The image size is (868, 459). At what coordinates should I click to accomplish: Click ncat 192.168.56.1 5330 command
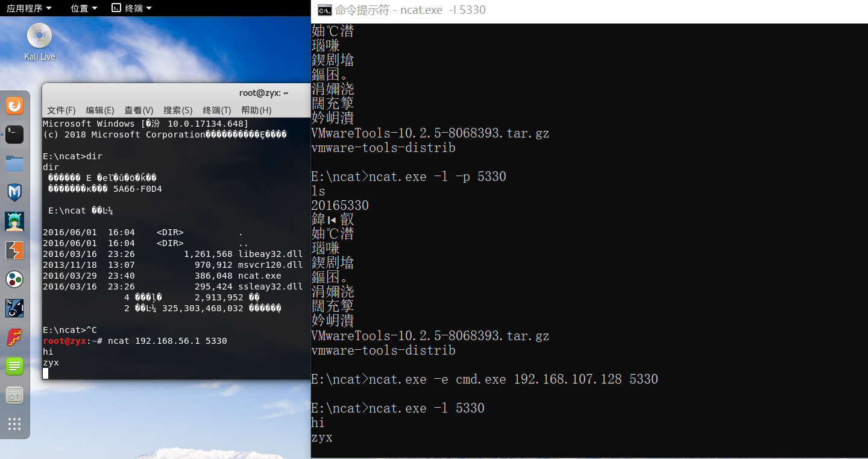168,341
